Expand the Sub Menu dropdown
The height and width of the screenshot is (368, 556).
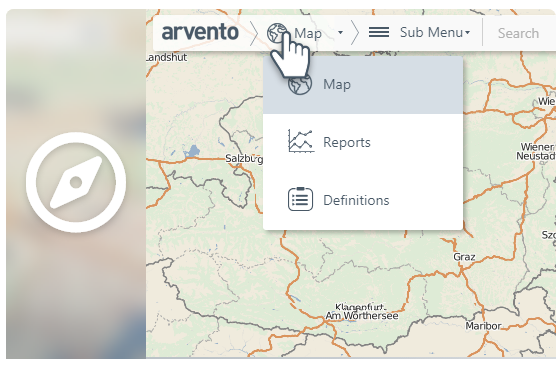pyautogui.click(x=435, y=33)
